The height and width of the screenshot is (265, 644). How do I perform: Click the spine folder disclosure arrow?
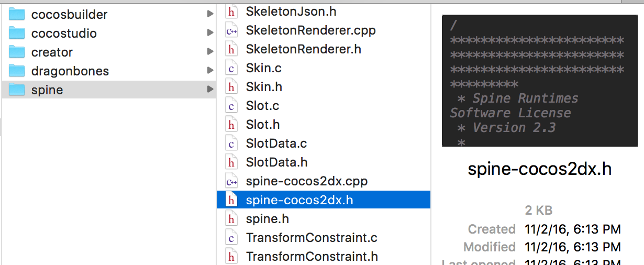[x=210, y=90]
